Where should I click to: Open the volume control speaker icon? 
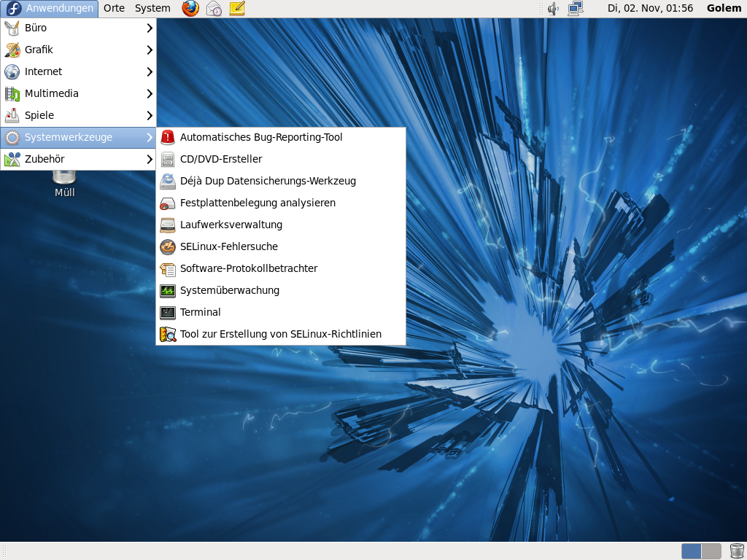click(x=553, y=9)
